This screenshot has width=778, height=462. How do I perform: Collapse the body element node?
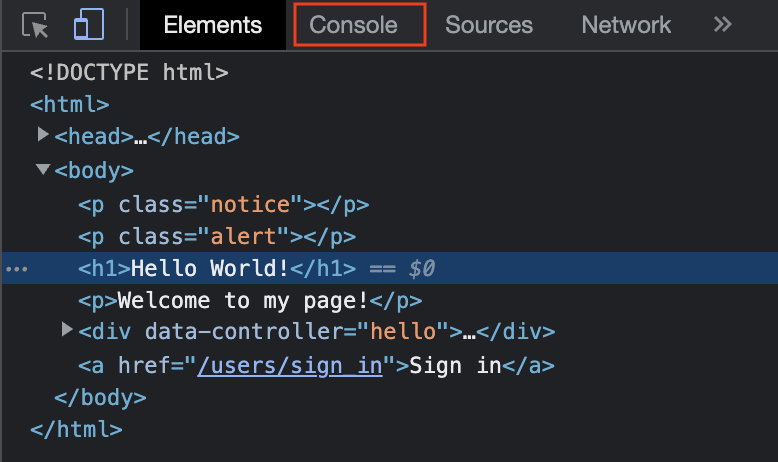43,170
